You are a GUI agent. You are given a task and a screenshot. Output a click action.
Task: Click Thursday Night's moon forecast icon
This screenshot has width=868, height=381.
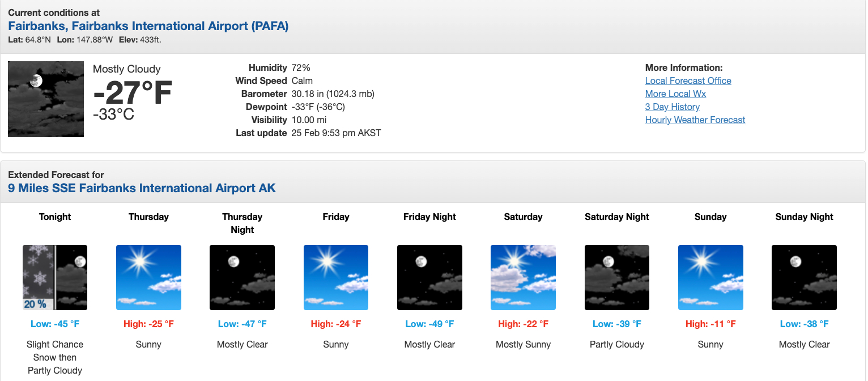(x=242, y=277)
